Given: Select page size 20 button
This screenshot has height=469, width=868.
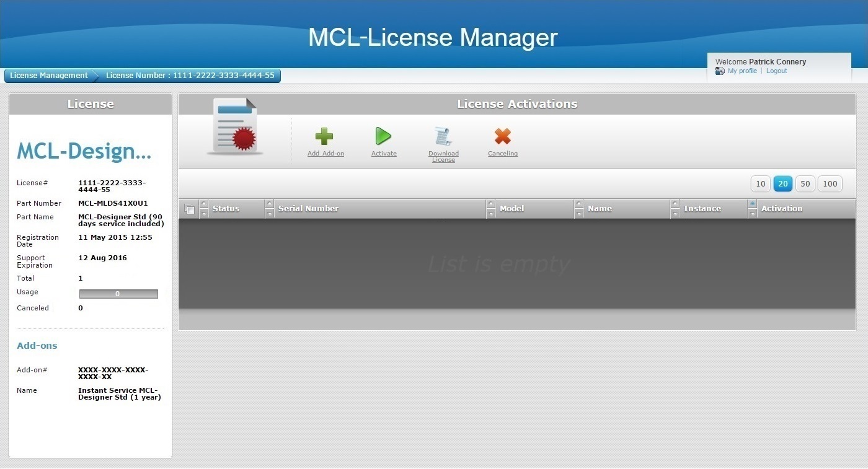Looking at the screenshot, I should pyautogui.click(x=783, y=183).
